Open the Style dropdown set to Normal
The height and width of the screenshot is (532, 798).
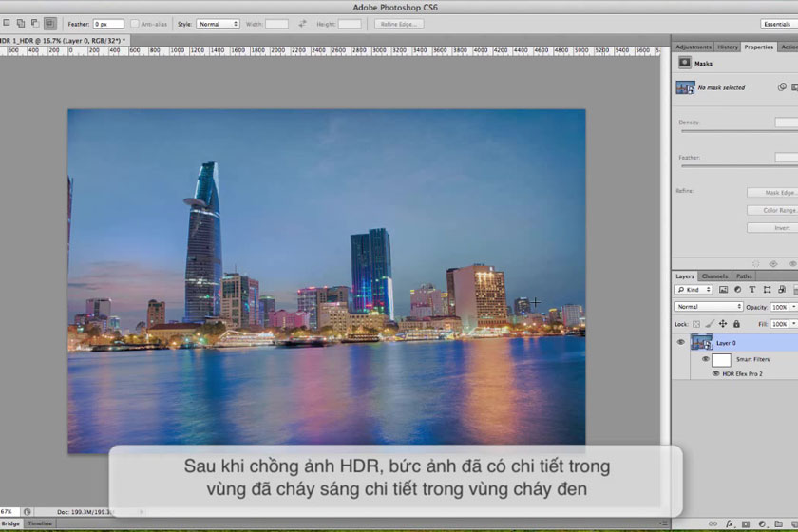pyautogui.click(x=218, y=24)
